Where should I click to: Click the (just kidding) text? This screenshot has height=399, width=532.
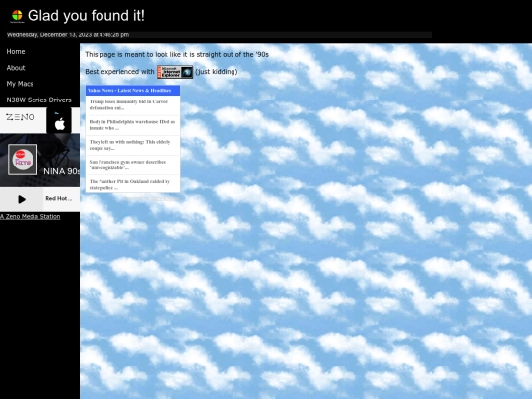tap(217, 72)
